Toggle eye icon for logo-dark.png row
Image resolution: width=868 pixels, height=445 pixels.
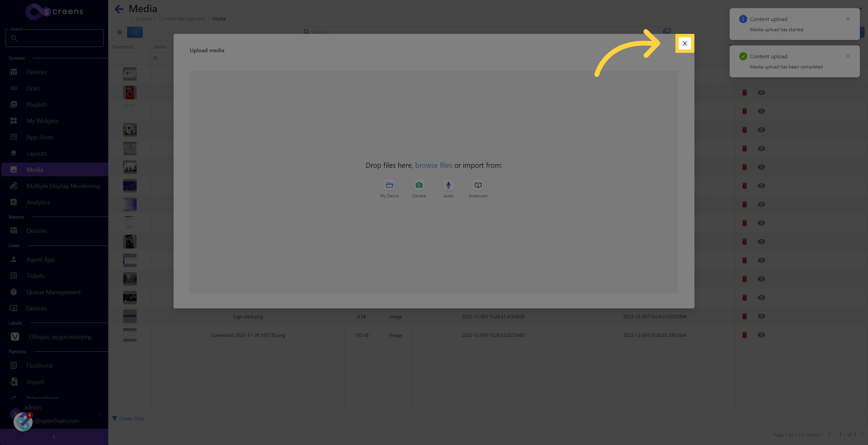coord(762,316)
